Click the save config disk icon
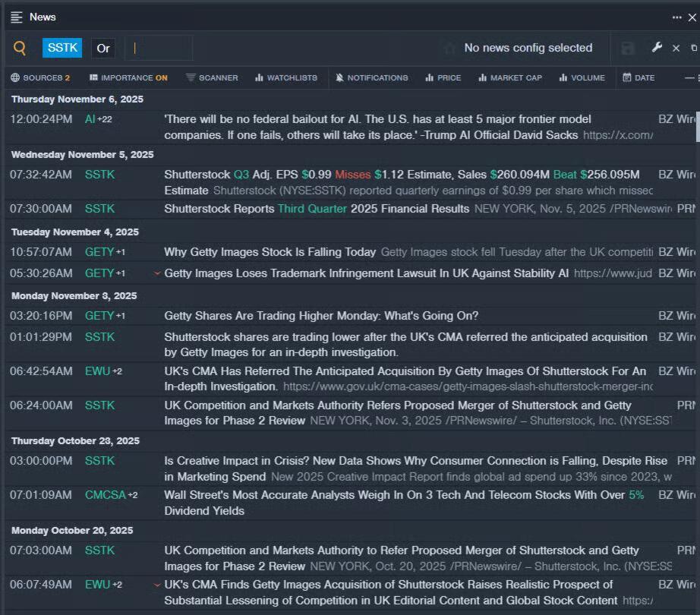This screenshot has width=700, height=615. coord(628,48)
